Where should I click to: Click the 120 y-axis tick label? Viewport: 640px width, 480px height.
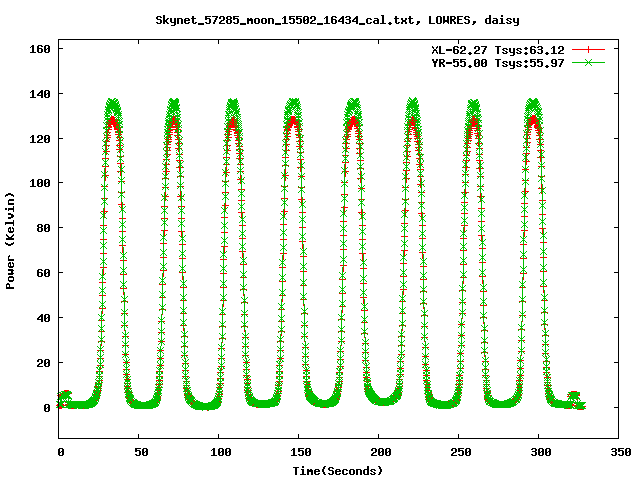[x=40, y=139]
